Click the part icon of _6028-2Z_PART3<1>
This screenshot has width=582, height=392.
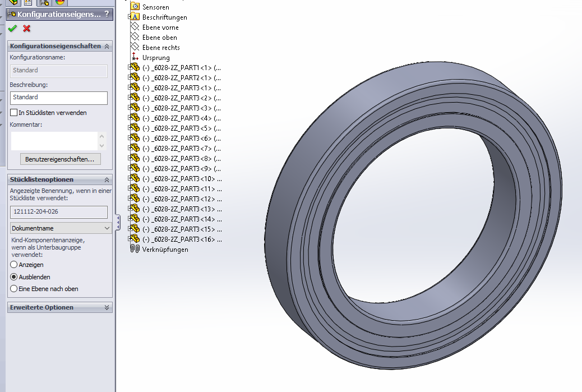point(135,87)
